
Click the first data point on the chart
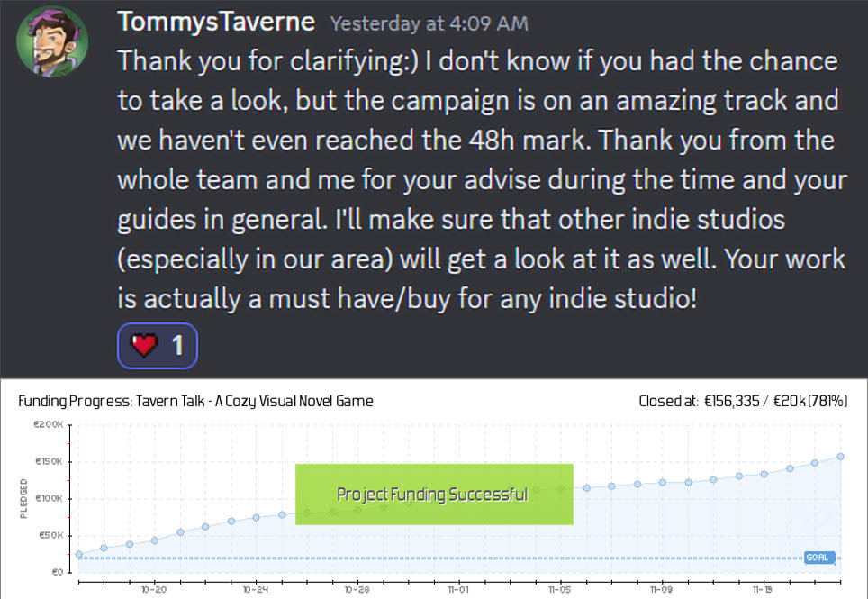point(79,555)
